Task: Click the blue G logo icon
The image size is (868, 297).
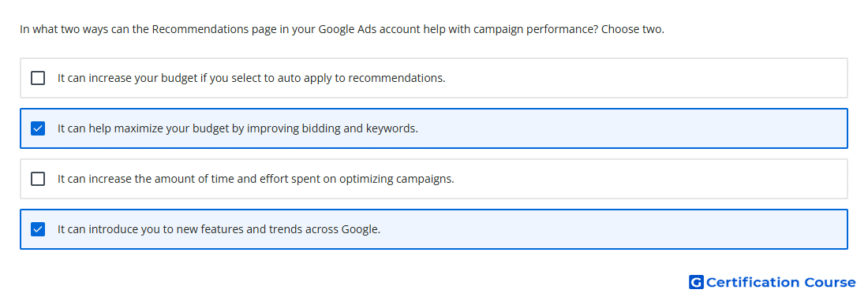Action: tap(696, 282)
